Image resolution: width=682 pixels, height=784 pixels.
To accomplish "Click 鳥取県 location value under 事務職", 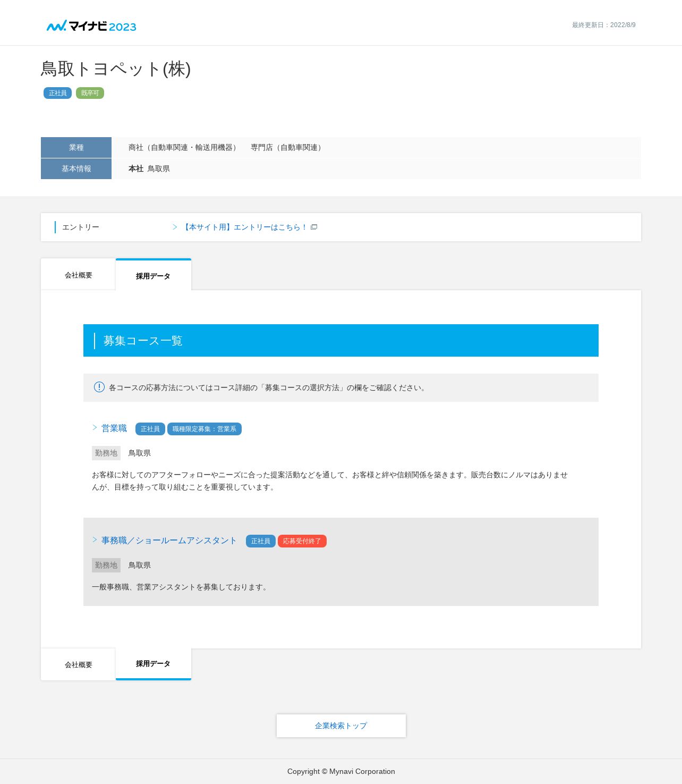I will pos(140,565).
